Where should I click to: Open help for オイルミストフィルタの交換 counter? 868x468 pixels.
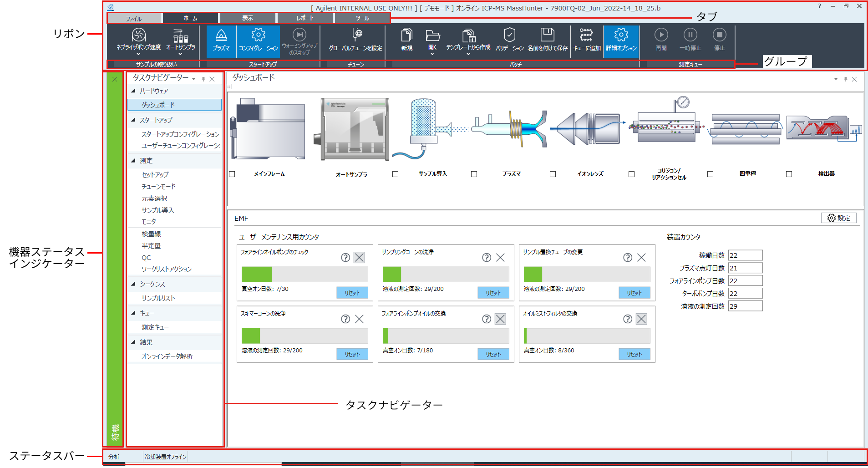628,319
